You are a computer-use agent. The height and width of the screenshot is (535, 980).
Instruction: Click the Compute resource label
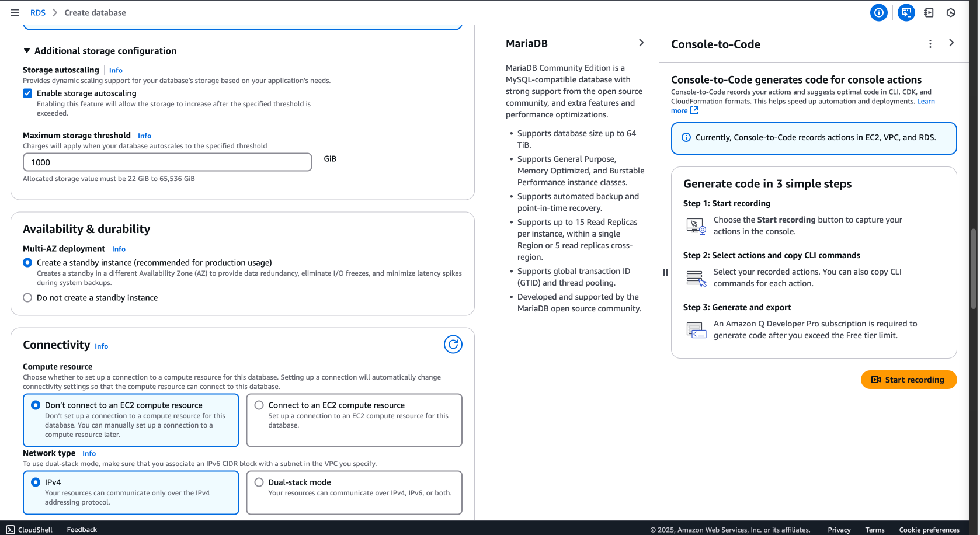[58, 367]
